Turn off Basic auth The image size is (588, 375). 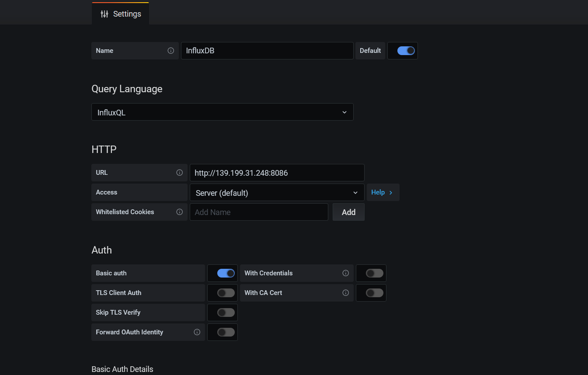(222, 273)
